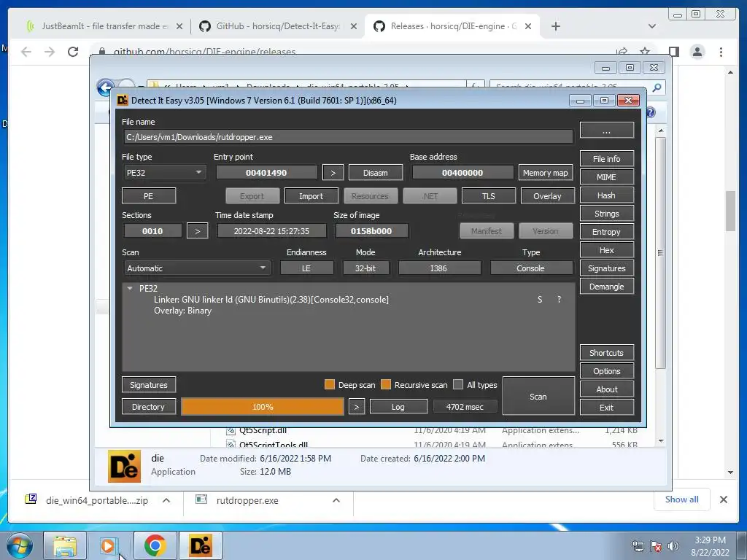Open File Explorer from taskbar
This screenshot has height=560, width=747.
pyautogui.click(x=65, y=545)
